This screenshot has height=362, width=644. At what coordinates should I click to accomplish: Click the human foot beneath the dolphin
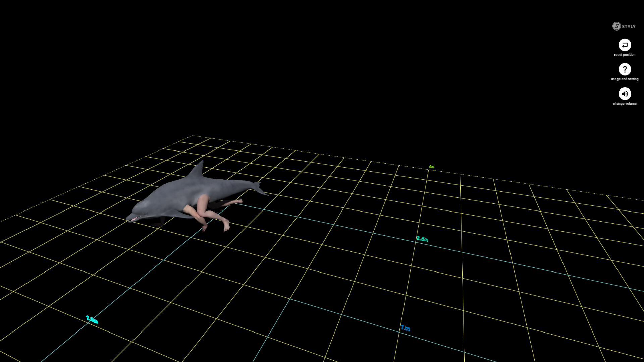pyautogui.click(x=227, y=226)
